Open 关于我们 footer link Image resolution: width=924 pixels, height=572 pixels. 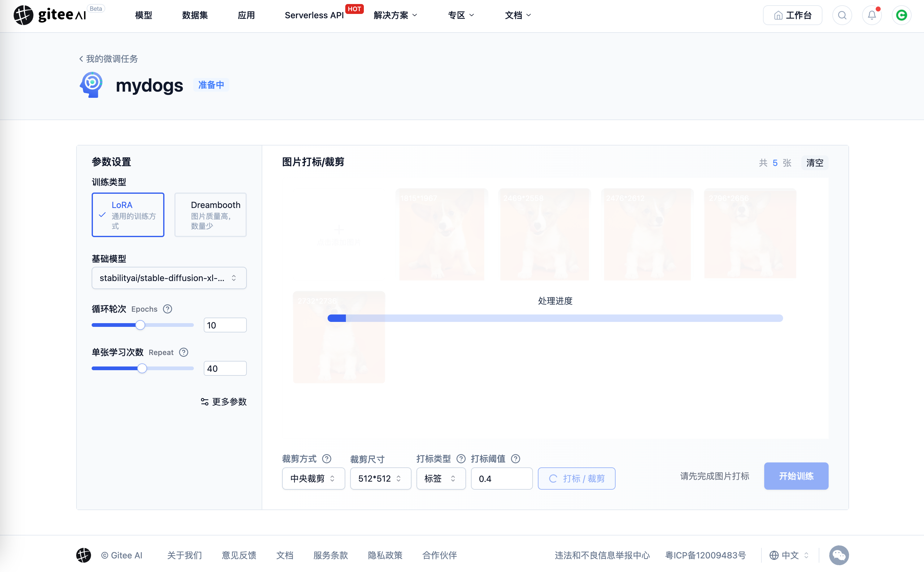pos(184,555)
